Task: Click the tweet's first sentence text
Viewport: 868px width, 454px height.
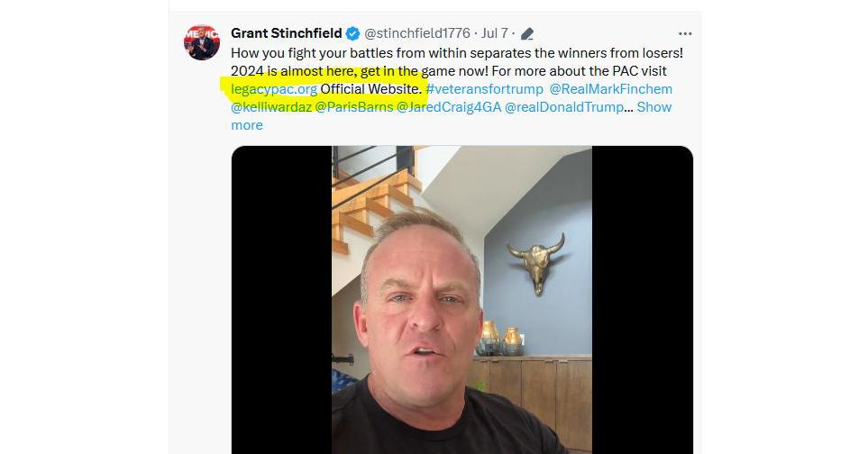Action: point(457,53)
